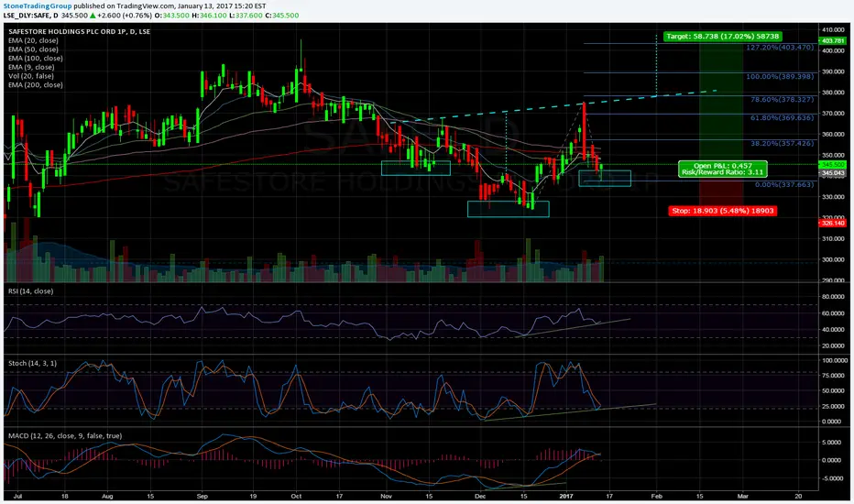
Task: Select the EMA (100, close) indicator legend
Action: coord(36,59)
